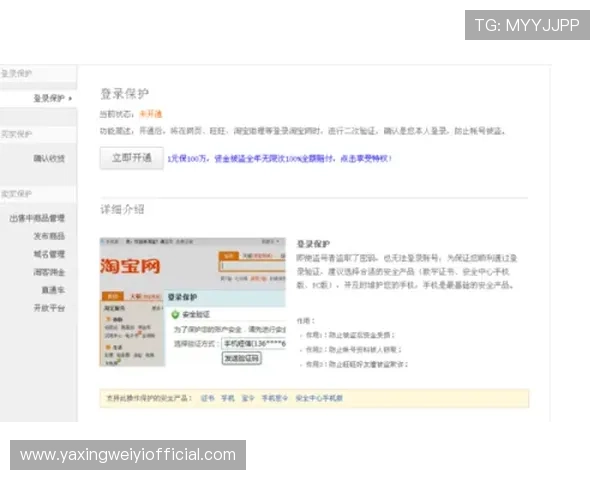Click the 买家保护 sidebar section header

pyautogui.click(x=38, y=134)
